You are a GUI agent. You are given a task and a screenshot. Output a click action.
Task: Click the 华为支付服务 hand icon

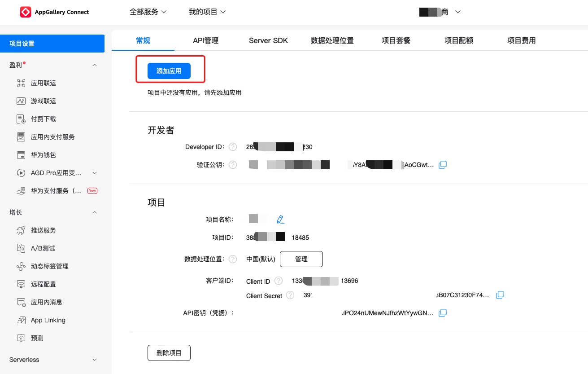tap(21, 191)
